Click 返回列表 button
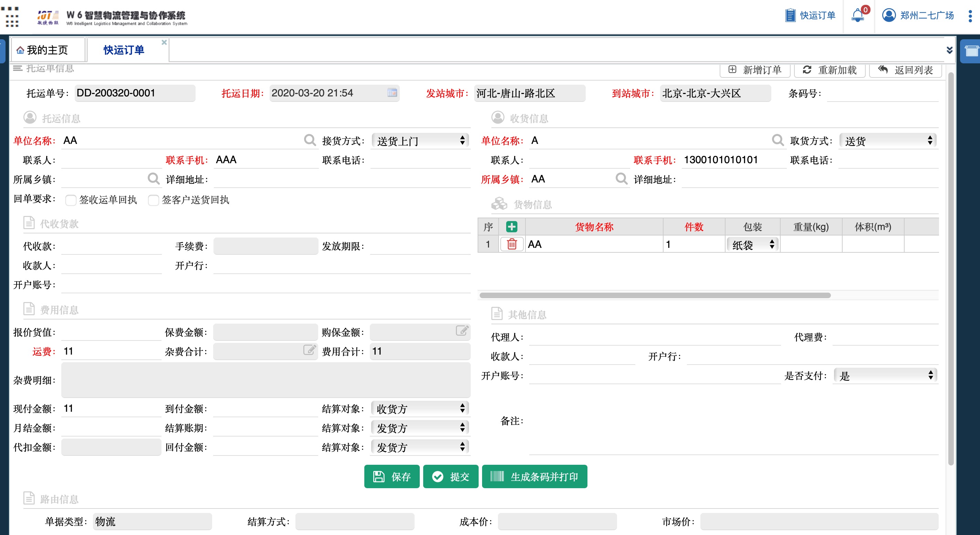980x535 pixels. pos(905,70)
